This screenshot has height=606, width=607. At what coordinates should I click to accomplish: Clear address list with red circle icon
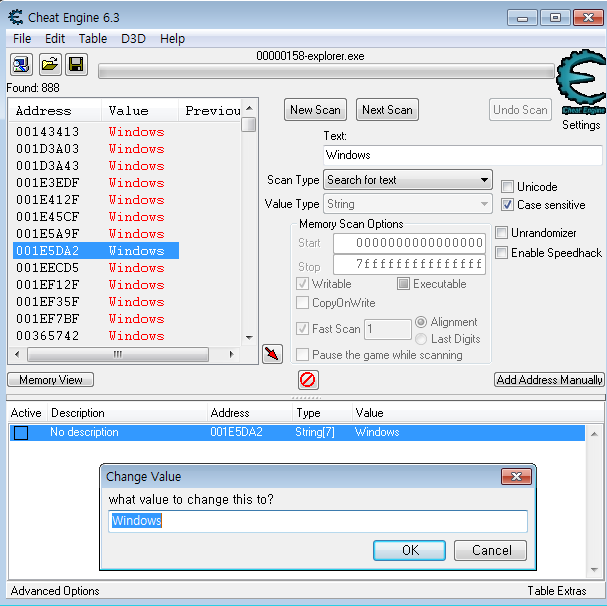point(308,379)
